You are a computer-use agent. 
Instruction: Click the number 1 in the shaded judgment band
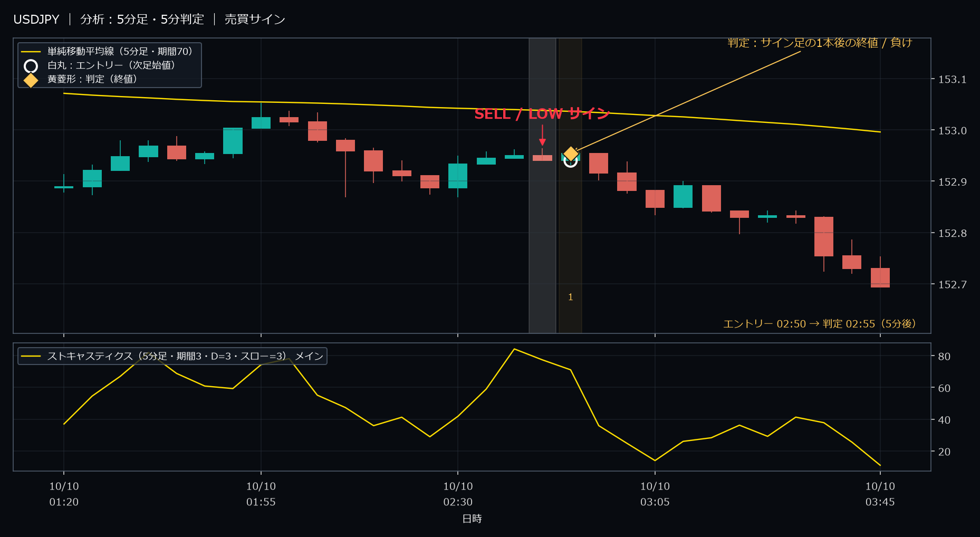click(570, 297)
